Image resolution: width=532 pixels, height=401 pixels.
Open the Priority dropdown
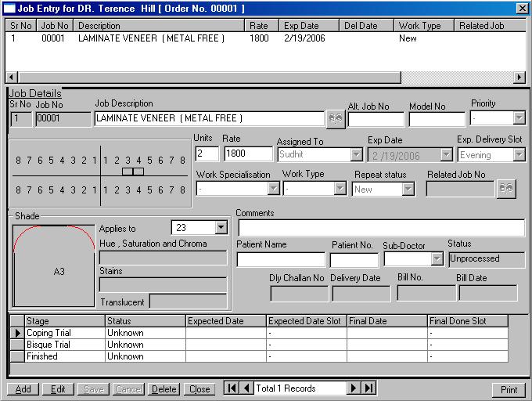519,118
